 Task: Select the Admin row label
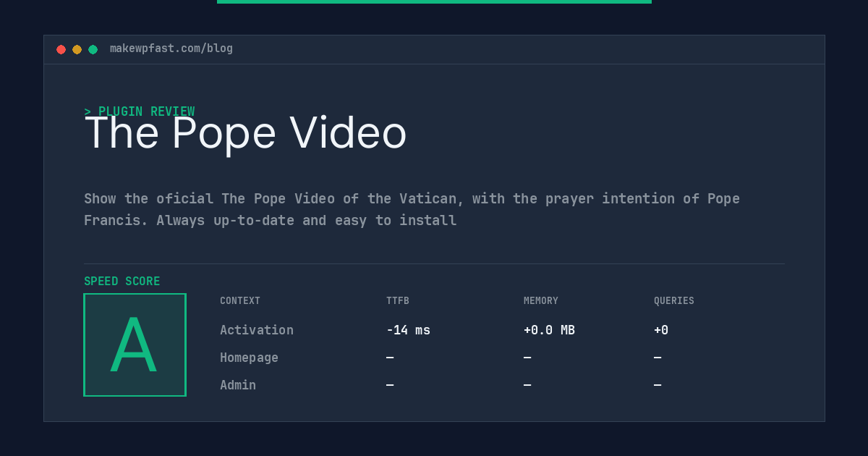tap(238, 385)
